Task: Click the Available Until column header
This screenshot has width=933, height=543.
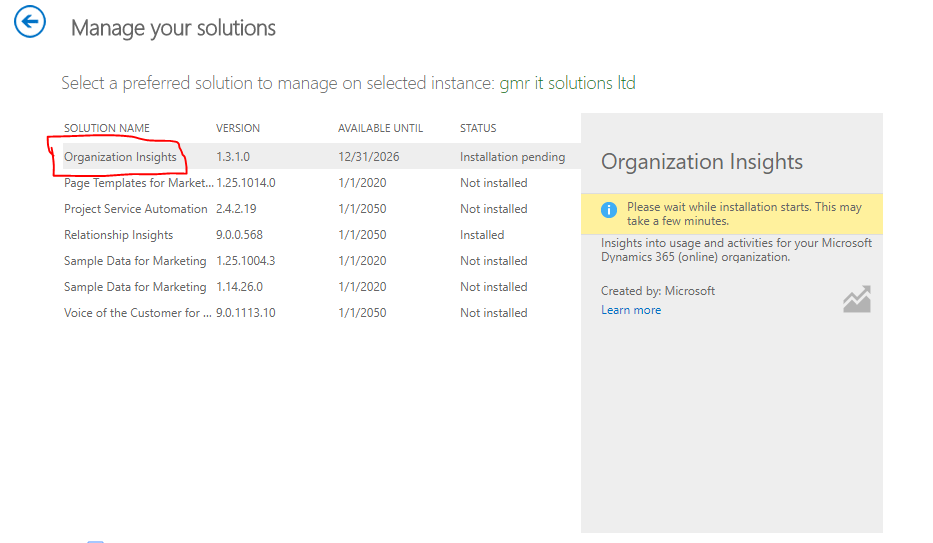Action: [380, 128]
